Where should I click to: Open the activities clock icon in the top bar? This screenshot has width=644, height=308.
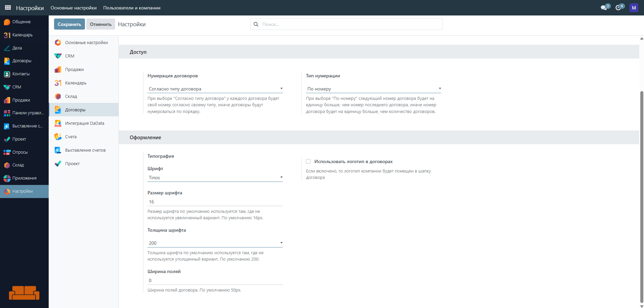pyautogui.click(x=618, y=8)
